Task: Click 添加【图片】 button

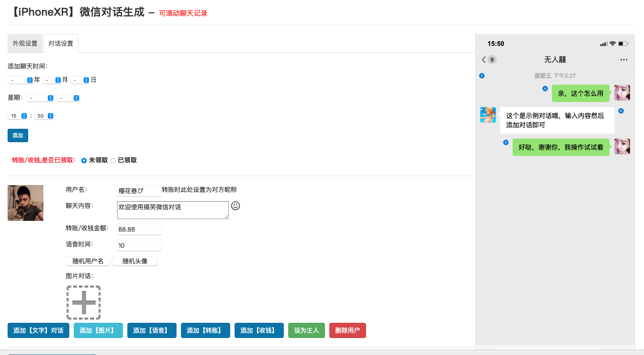Action: 98,330
